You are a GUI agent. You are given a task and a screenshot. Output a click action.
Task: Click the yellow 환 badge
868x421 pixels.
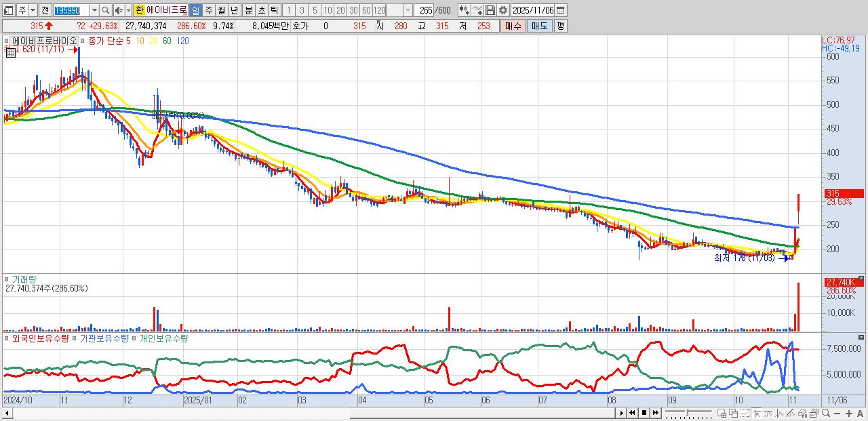point(139,10)
